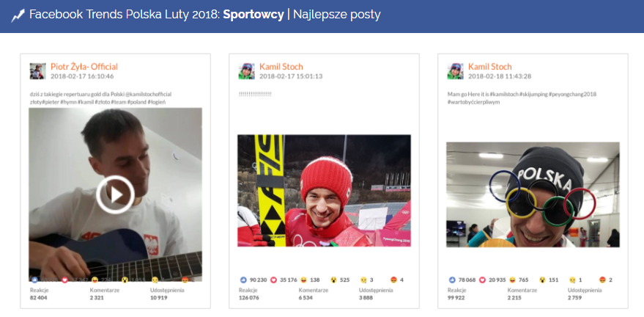Click the love heart icon showing 35 176
The image size is (644, 317).
(x=275, y=280)
